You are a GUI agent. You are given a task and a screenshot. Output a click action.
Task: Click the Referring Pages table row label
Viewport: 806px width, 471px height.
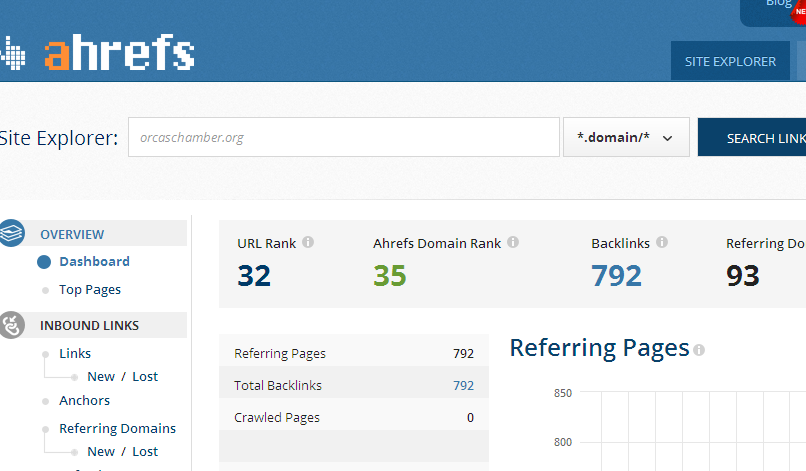(x=280, y=354)
